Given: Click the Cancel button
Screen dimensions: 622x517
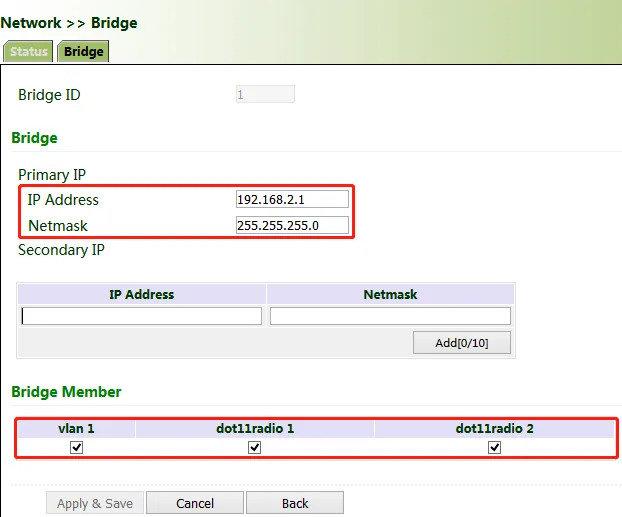Looking at the screenshot, I should click(195, 503).
